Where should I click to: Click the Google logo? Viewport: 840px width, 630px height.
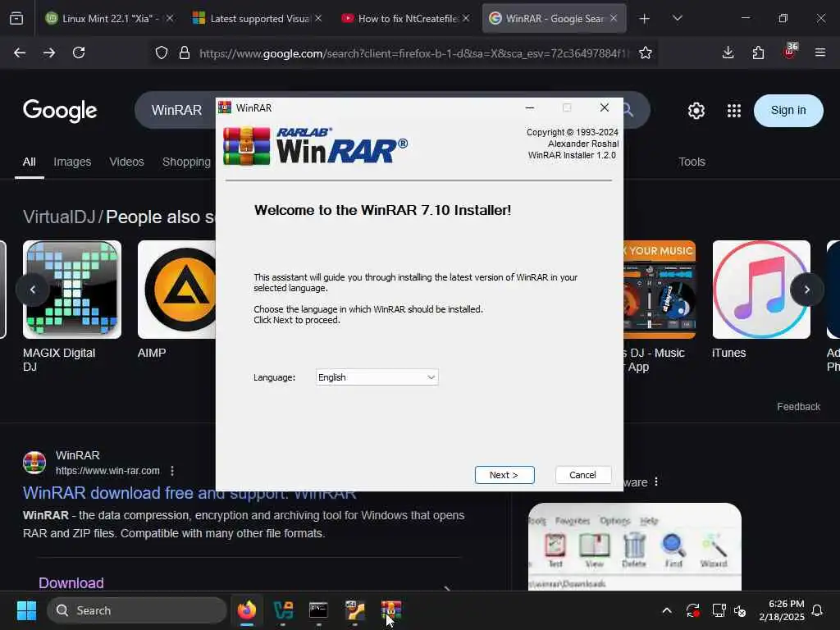(60, 111)
